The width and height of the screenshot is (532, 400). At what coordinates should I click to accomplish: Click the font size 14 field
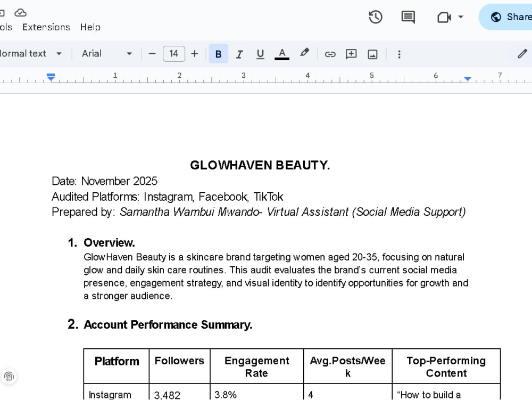(x=174, y=54)
